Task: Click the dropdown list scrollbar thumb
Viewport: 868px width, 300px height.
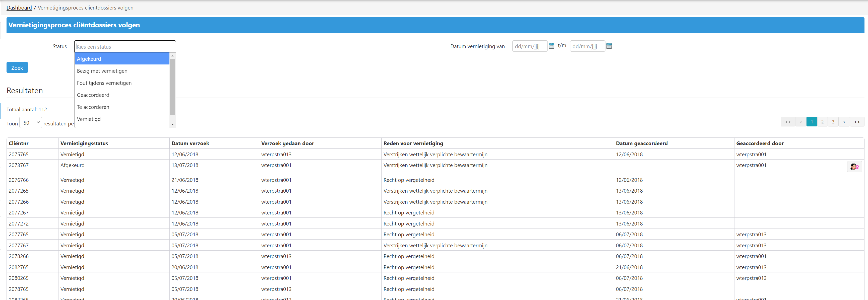Action: tap(172, 87)
